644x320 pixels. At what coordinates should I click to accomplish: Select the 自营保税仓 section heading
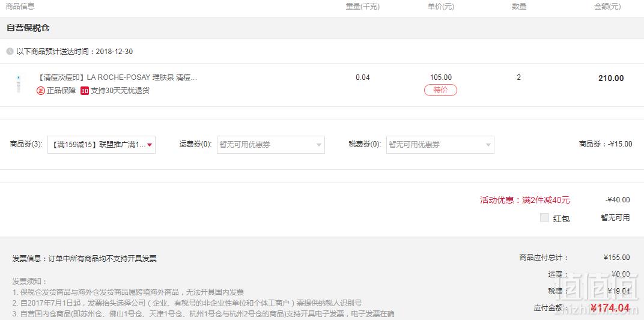tap(28, 28)
